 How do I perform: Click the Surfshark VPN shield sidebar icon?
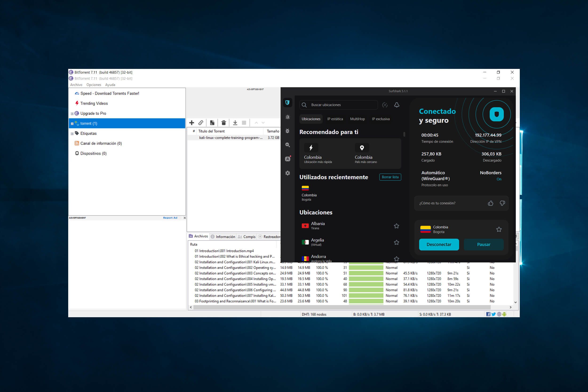click(x=287, y=103)
